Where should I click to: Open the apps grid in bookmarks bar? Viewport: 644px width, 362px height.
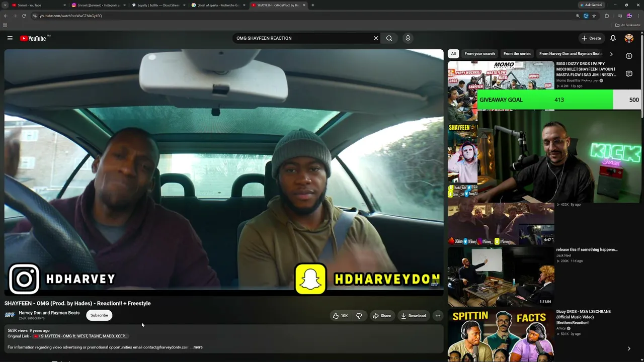tap(5, 25)
